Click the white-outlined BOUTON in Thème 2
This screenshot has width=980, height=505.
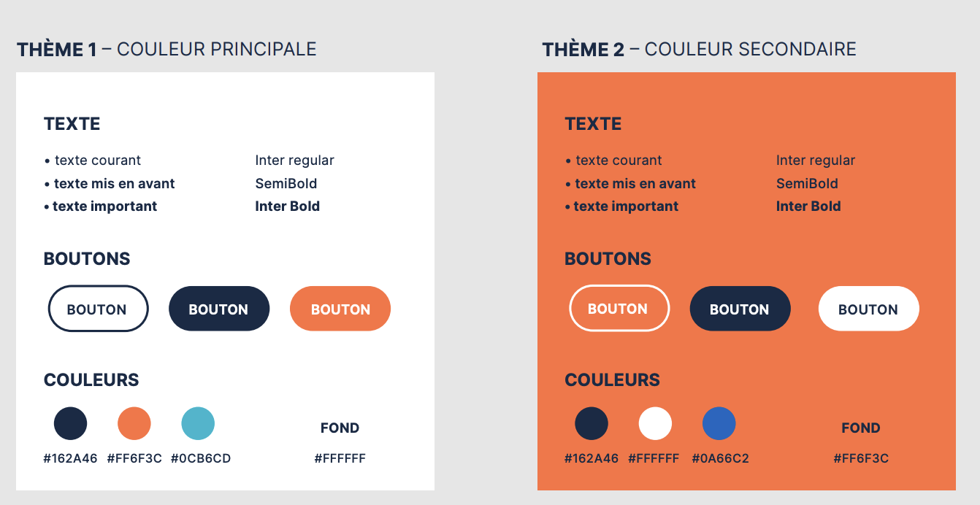point(619,308)
